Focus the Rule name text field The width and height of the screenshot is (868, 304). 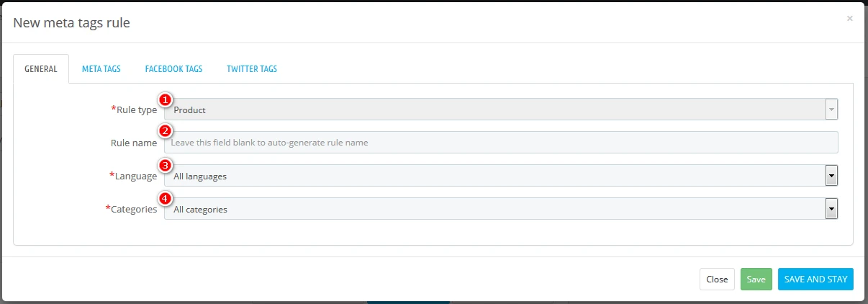pyautogui.click(x=501, y=143)
